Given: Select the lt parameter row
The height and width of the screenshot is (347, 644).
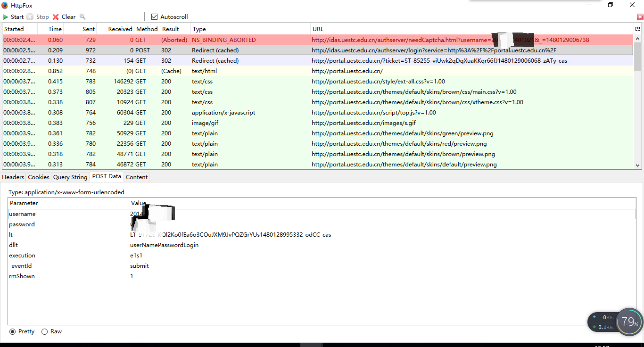Looking at the screenshot, I should coord(322,235).
